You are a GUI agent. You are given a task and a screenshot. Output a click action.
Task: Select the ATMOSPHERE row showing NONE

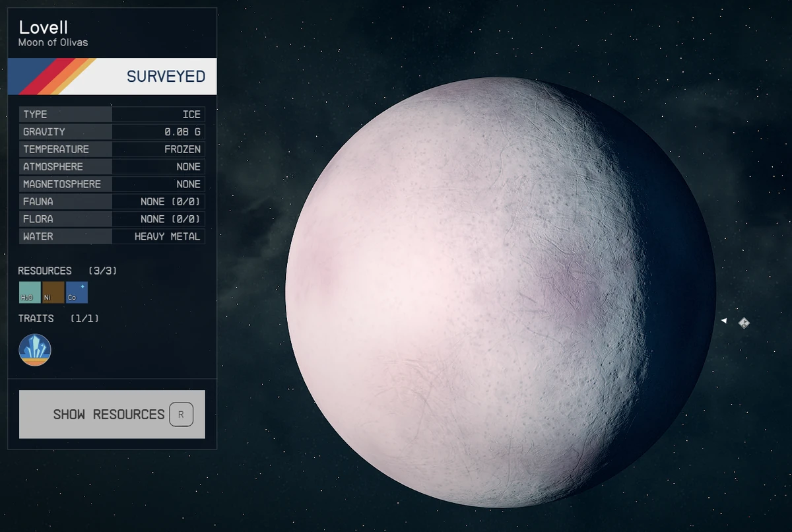tap(112, 166)
